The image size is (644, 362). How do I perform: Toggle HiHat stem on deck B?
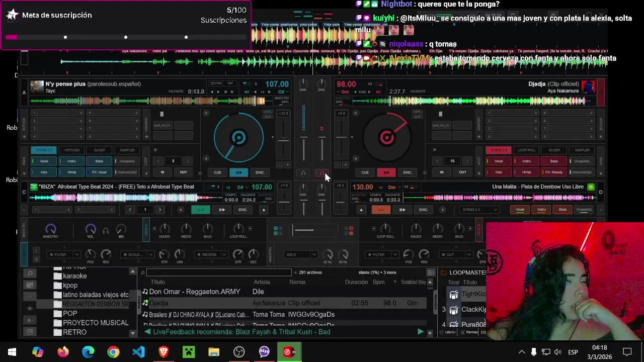click(x=526, y=172)
